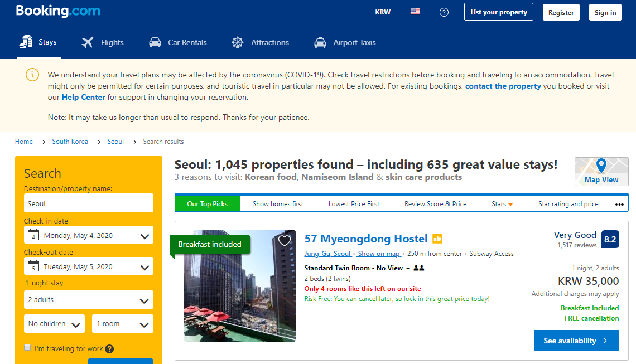Image resolution: width=636 pixels, height=364 pixels.
Task: Click the thumbs-up preferred partner badge
Action: click(437, 239)
